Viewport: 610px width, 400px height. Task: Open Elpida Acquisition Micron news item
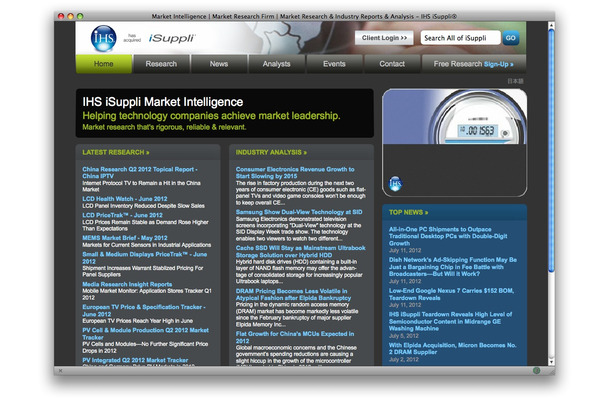point(452,349)
